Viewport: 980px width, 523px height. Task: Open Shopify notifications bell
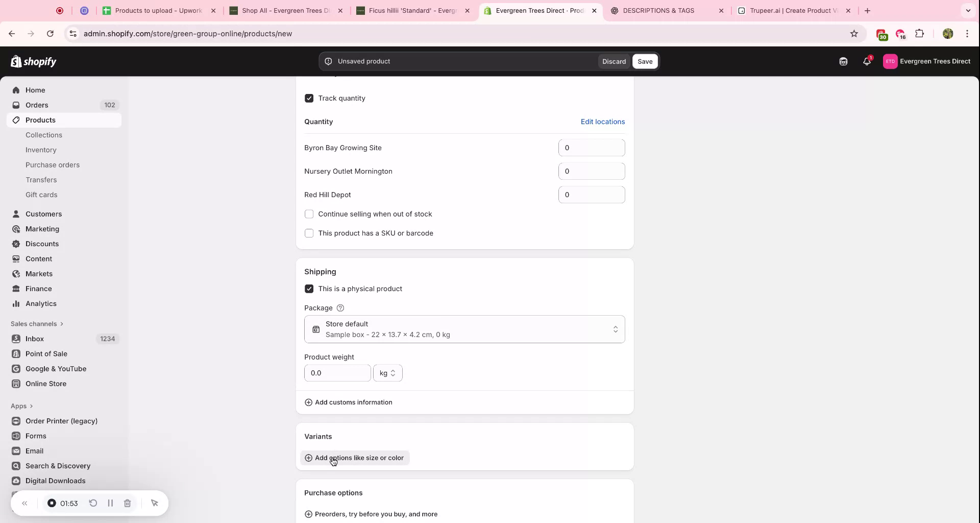[x=867, y=61]
